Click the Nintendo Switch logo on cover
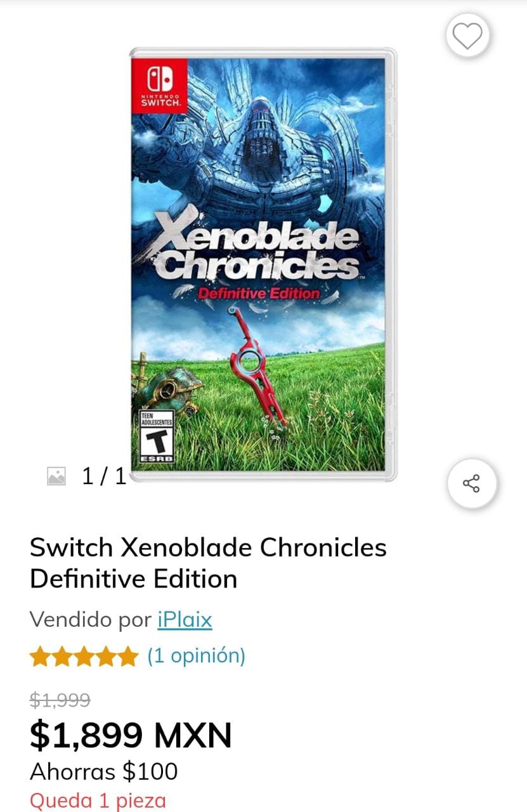Image resolution: width=527 pixels, height=812 pixels. 159,84
